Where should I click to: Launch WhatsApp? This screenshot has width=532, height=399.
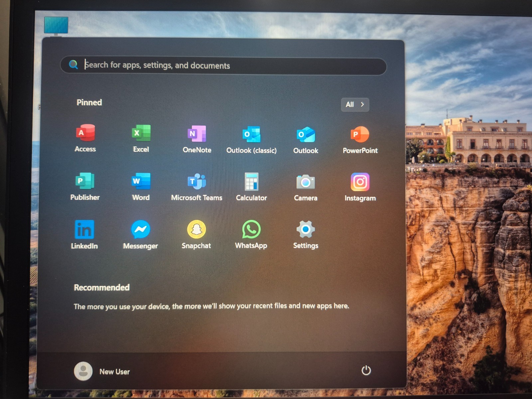251,235
